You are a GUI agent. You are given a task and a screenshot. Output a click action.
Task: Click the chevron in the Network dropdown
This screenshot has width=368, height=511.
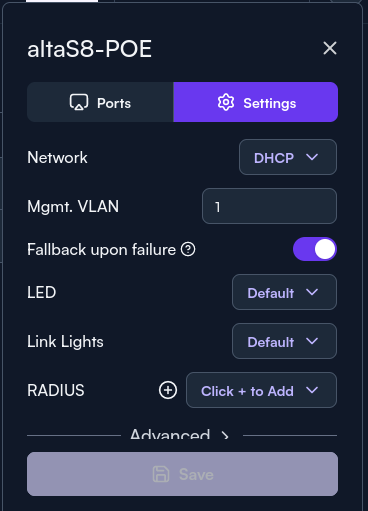pos(312,157)
